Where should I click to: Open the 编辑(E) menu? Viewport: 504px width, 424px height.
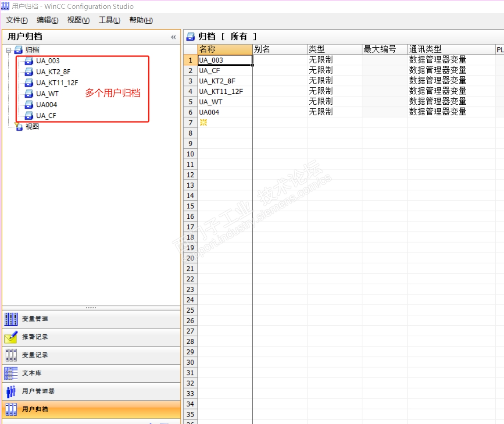point(47,20)
